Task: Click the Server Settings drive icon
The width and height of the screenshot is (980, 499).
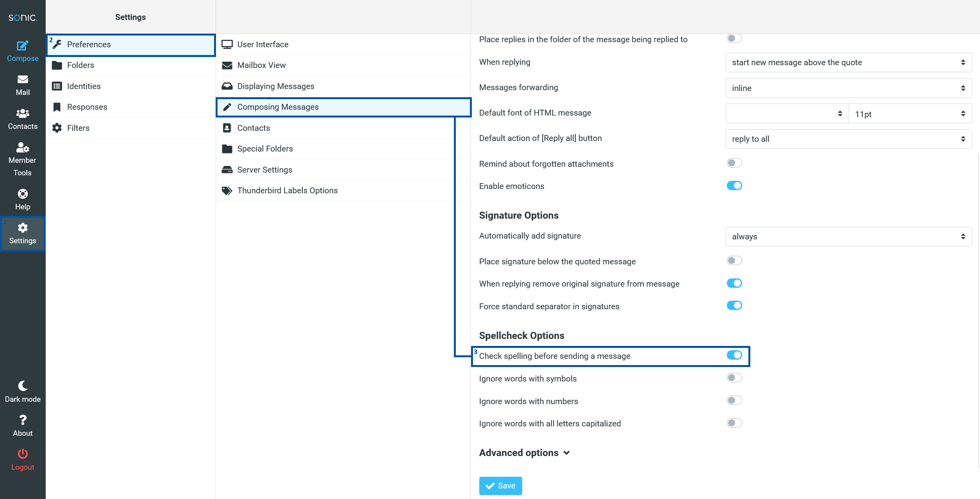Action: (227, 170)
